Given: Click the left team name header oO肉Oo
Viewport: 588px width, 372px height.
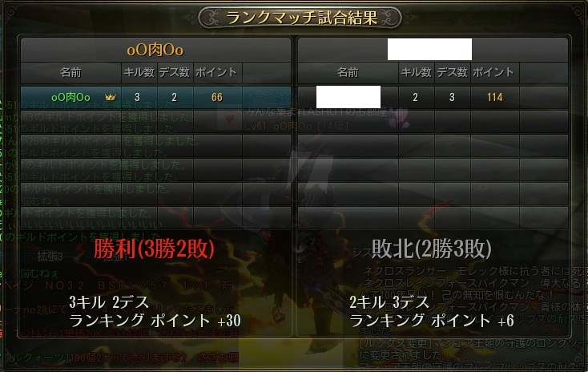Looking at the screenshot, I should pos(155,50).
